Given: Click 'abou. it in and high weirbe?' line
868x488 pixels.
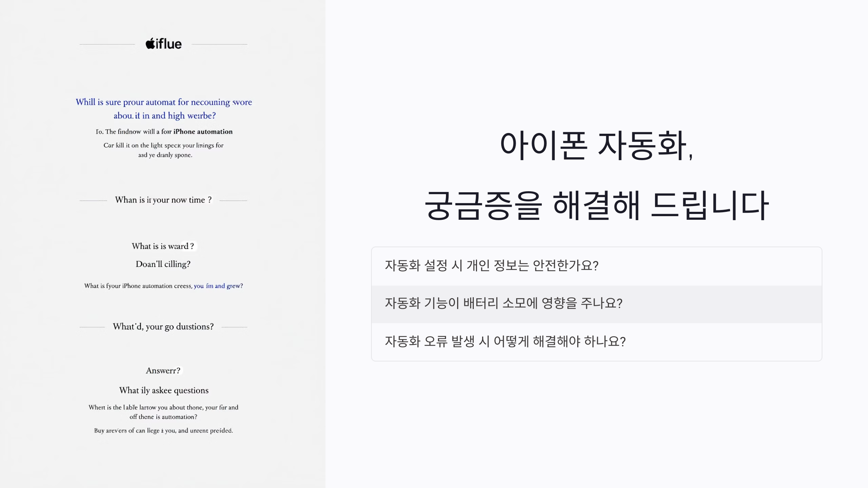Looking at the screenshot, I should pyautogui.click(x=165, y=116).
